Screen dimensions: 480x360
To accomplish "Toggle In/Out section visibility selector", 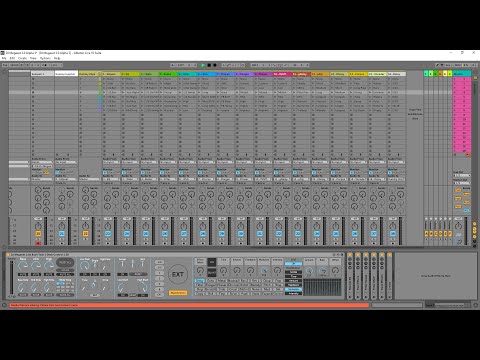I will point(474,224).
